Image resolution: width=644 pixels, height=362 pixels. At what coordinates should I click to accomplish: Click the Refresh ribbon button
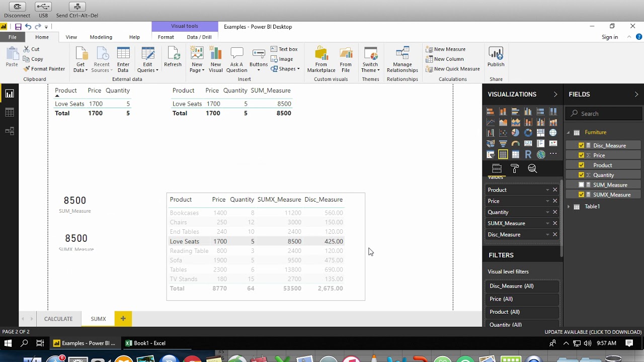[173, 57]
